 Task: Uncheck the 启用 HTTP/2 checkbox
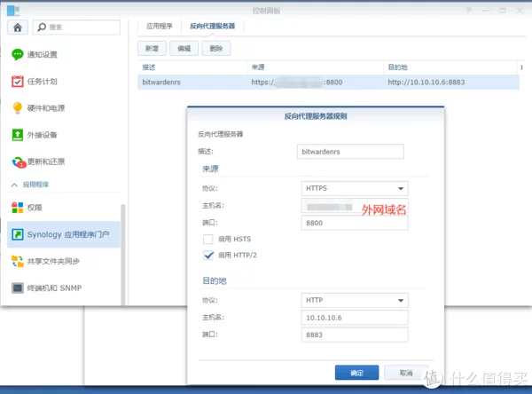click(x=208, y=255)
